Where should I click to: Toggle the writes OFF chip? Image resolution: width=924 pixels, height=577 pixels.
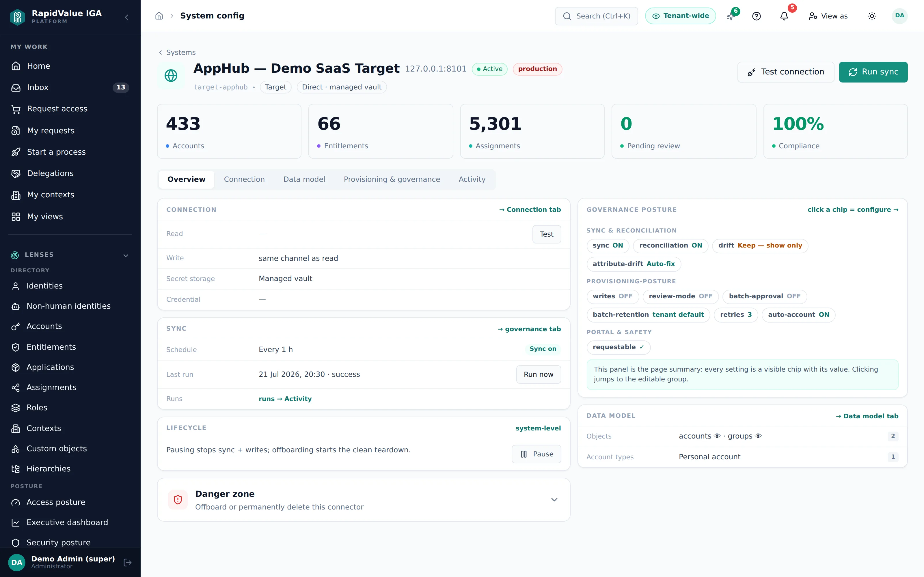(612, 296)
